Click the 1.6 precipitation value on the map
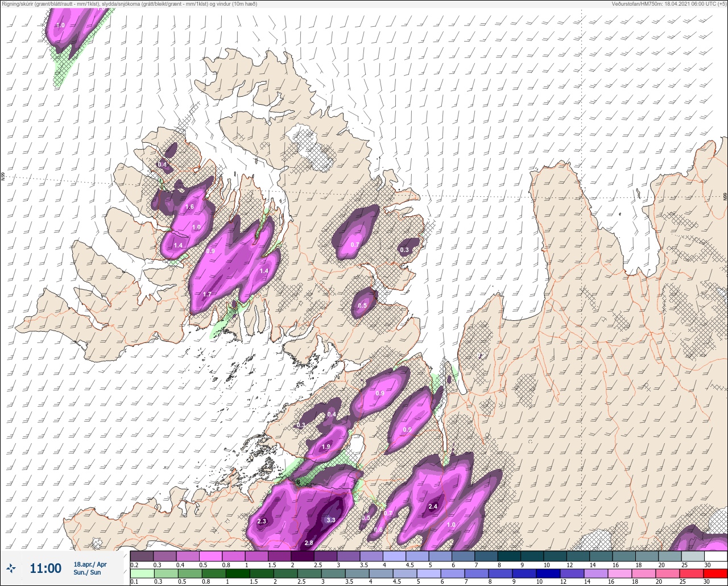 click(190, 207)
